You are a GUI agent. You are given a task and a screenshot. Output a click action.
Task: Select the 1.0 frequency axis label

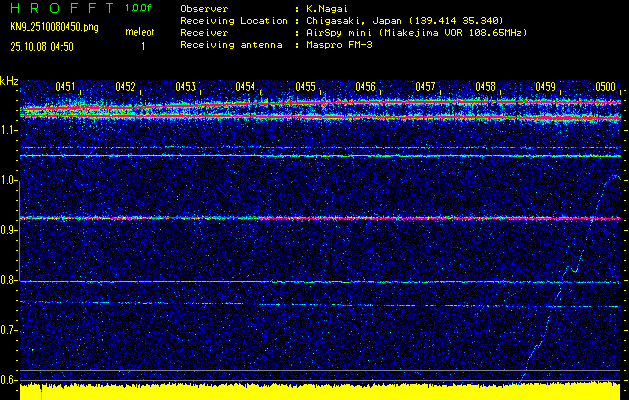(x=9, y=180)
